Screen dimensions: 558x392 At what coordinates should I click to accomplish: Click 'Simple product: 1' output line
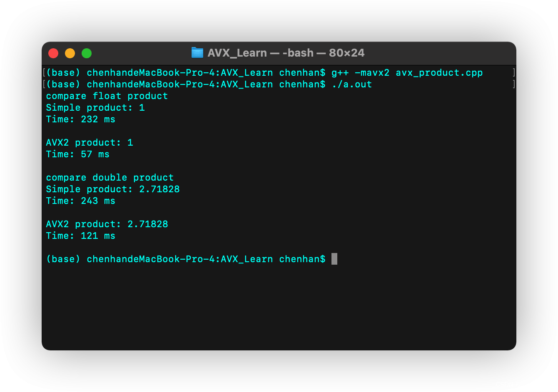pos(95,108)
